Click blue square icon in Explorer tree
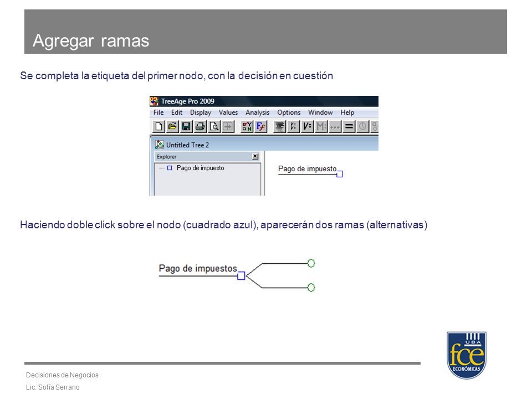Image resolution: width=532 pixels, height=399 pixels. point(170,168)
